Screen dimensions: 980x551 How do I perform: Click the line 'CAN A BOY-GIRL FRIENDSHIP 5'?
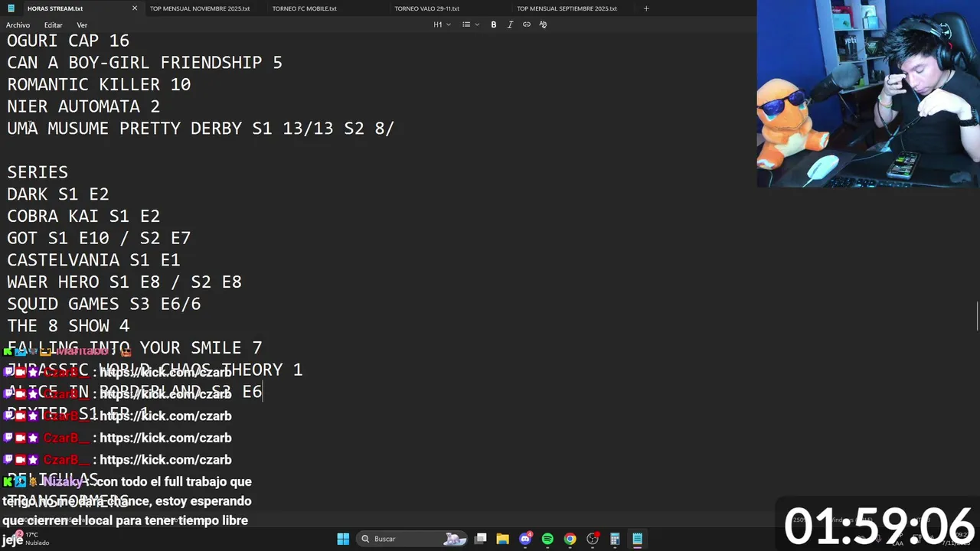(145, 63)
